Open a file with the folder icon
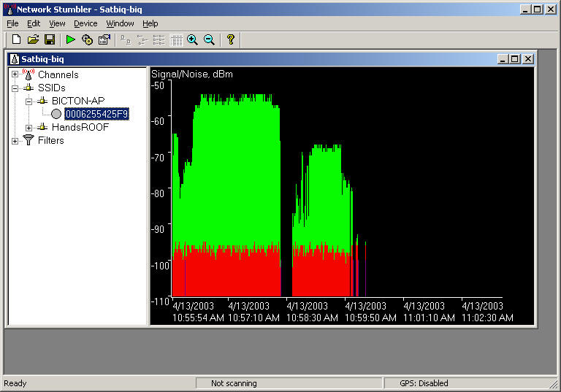The image size is (561, 392). (33, 39)
